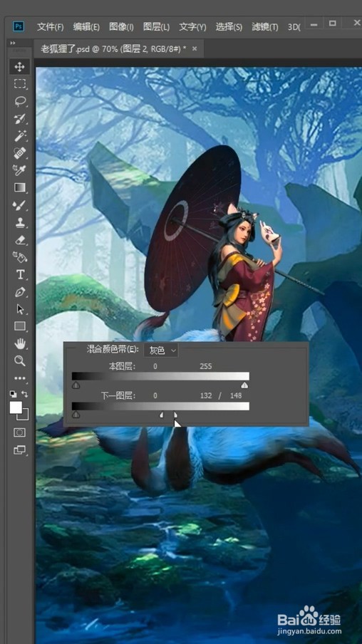
Task: Open the 文字(Y) menu
Action: pos(192,27)
